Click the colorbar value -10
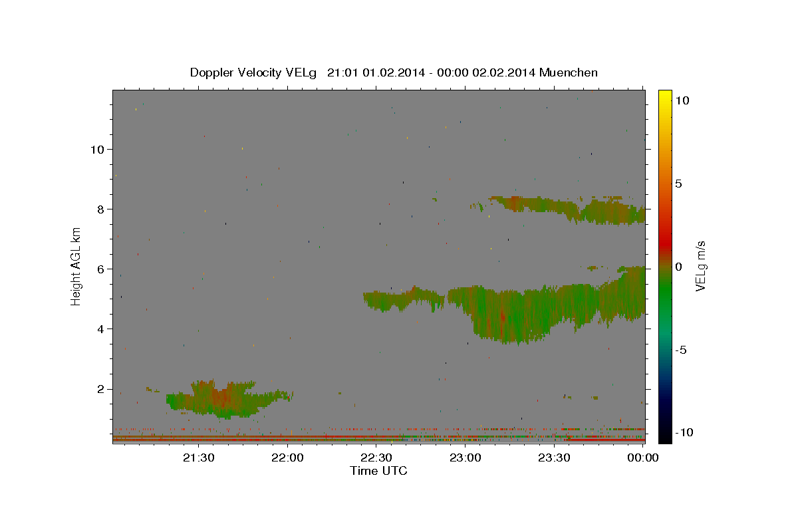Viewport: 798px width, 532px height. pyautogui.click(x=684, y=432)
